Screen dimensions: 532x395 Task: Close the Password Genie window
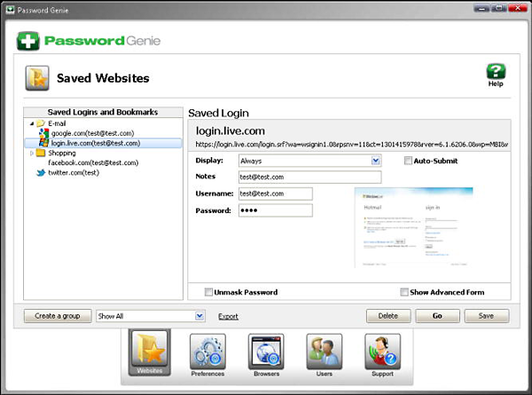coord(518,8)
